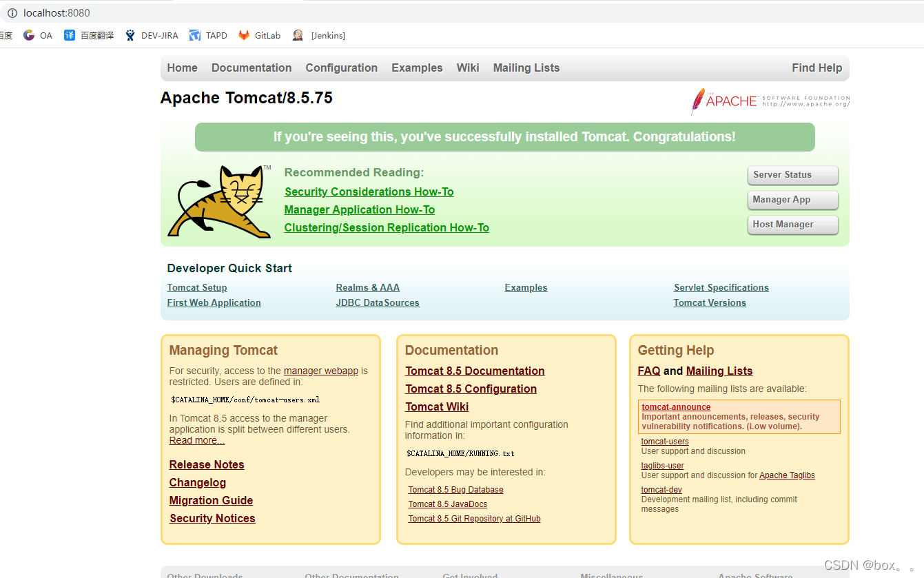924x578 pixels.
Task: Open the Servlet Specifications link
Action: tap(721, 288)
